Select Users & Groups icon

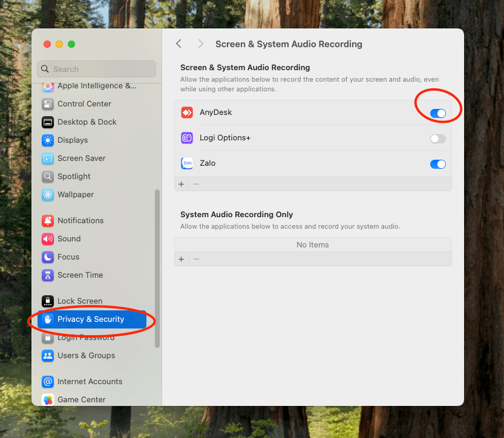pyautogui.click(x=48, y=355)
